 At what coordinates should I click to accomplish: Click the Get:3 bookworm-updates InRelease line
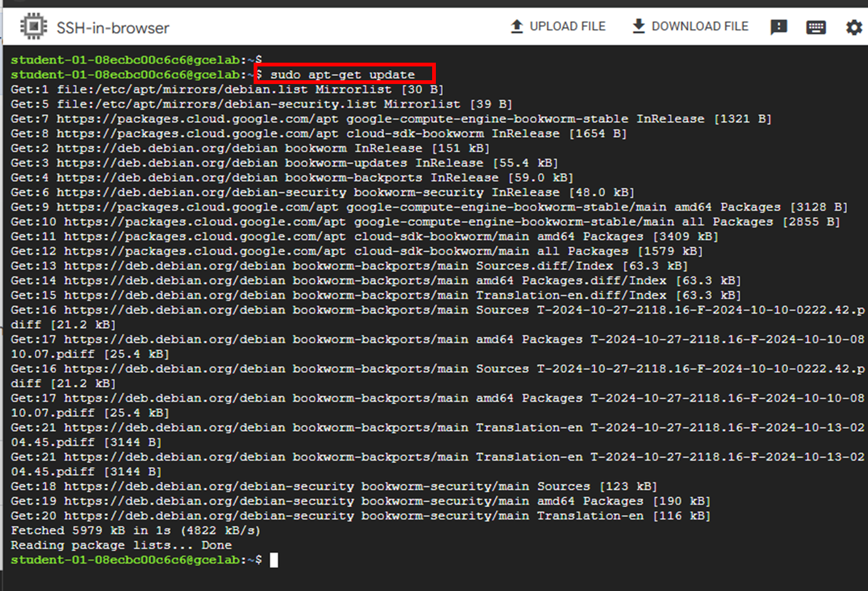(284, 163)
